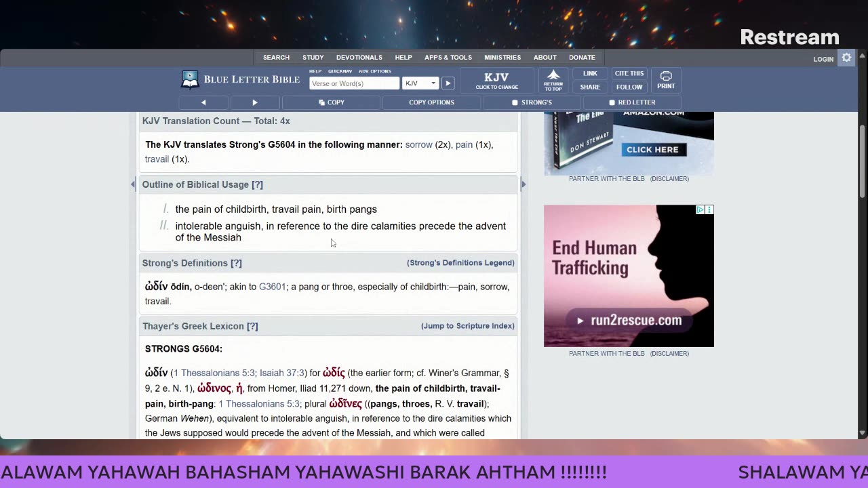Click 'STRONGS G5604:' heading text
Viewport: 868px width, 488px height.
click(x=184, y=349)
